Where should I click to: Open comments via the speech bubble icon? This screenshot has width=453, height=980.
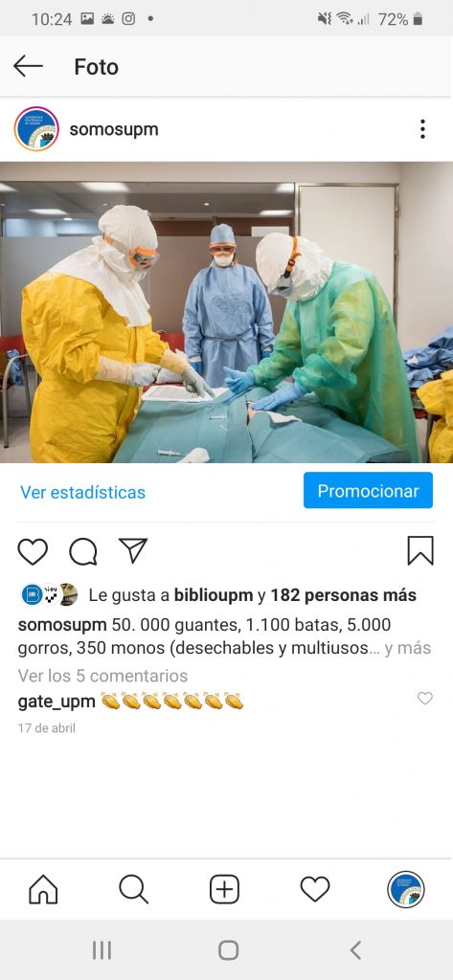(x=83, y=551)
